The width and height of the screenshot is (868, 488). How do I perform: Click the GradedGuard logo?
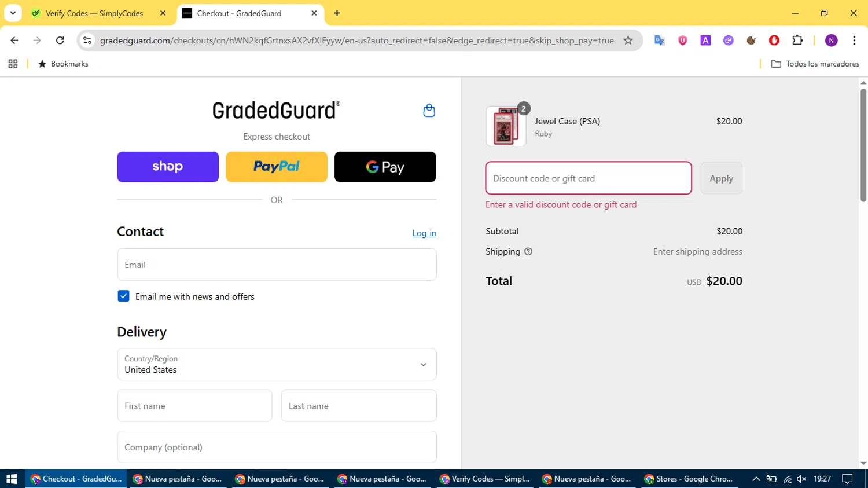277,110
